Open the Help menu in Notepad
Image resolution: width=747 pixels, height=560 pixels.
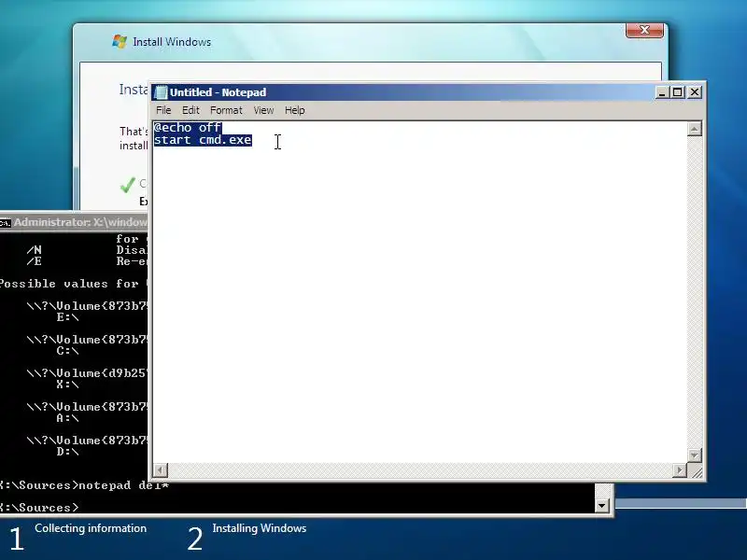[x=294, y=110]
